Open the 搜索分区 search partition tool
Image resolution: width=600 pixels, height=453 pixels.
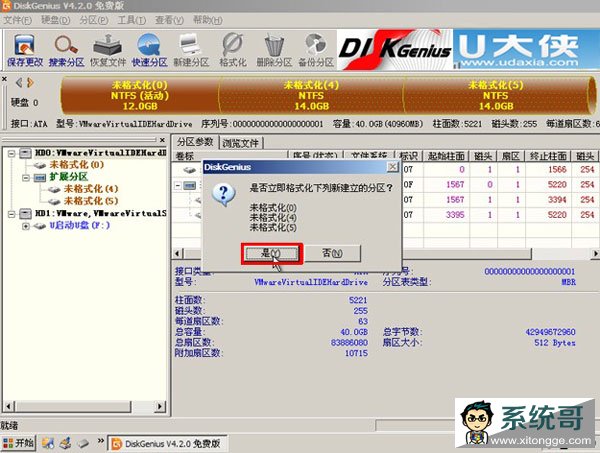(x=66, y=50)
